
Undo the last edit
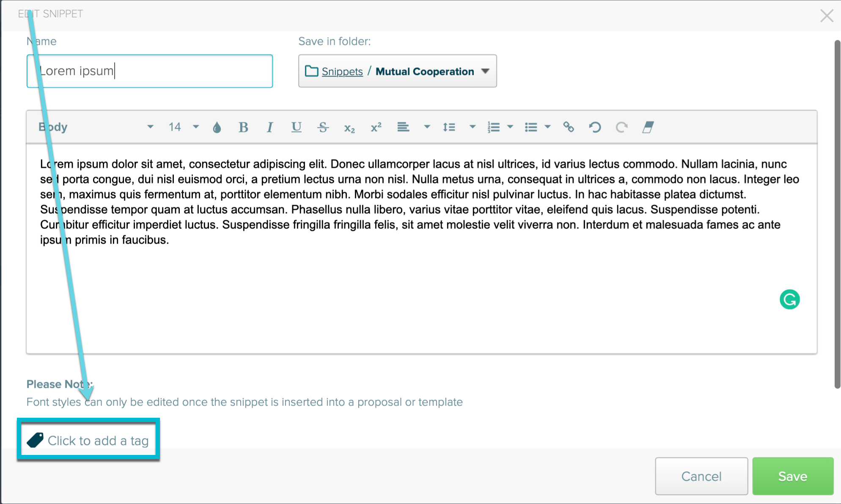(x=595, y=127)
